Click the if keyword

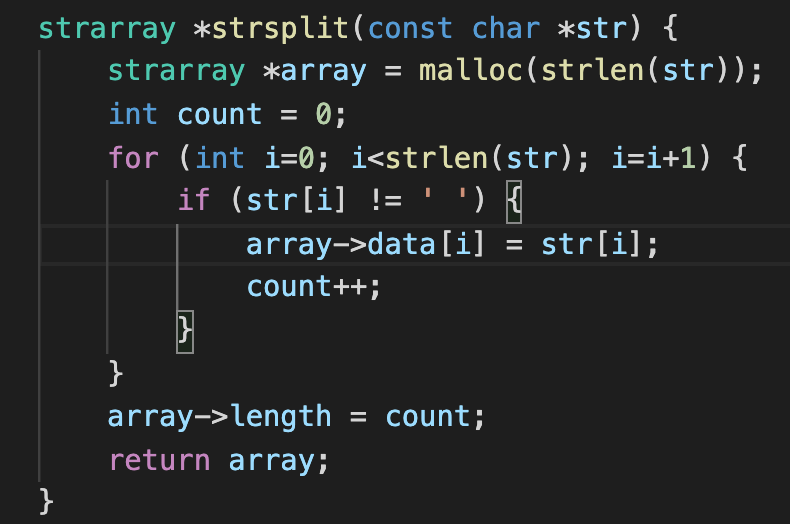point(194,200)
